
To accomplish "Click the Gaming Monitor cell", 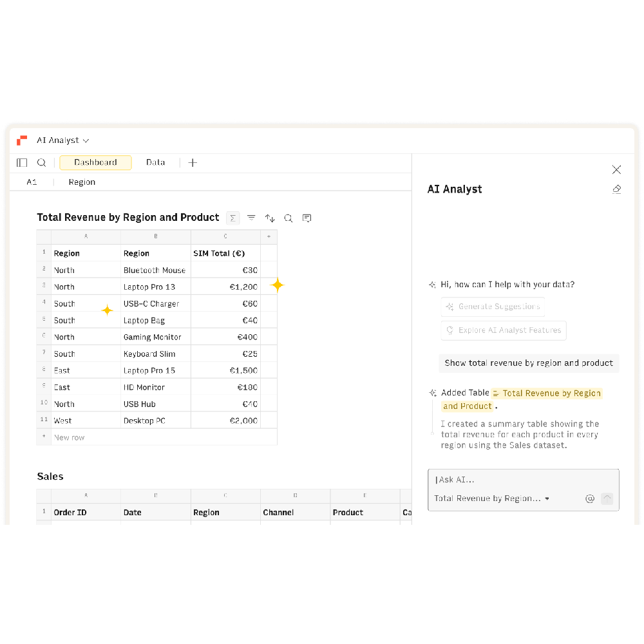I will click(156, 337).
